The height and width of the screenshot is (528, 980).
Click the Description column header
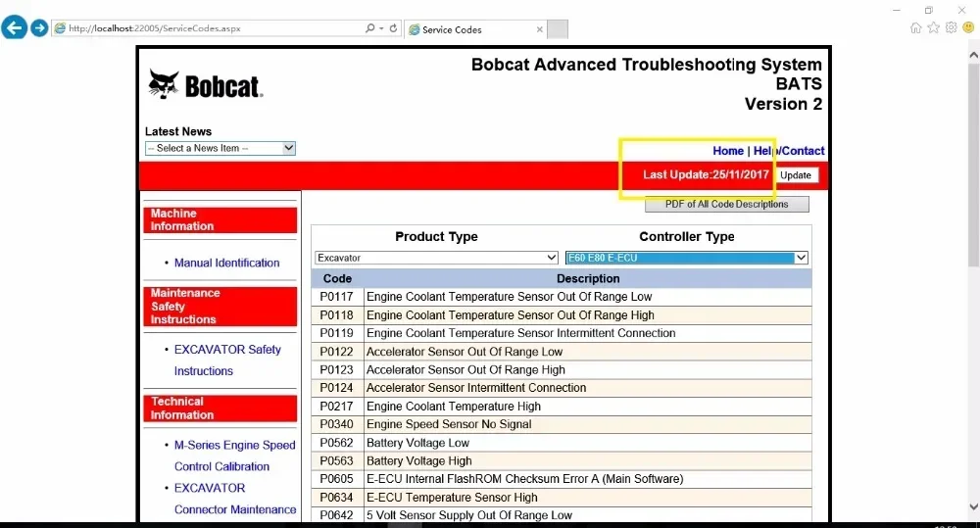click(588, 278)
